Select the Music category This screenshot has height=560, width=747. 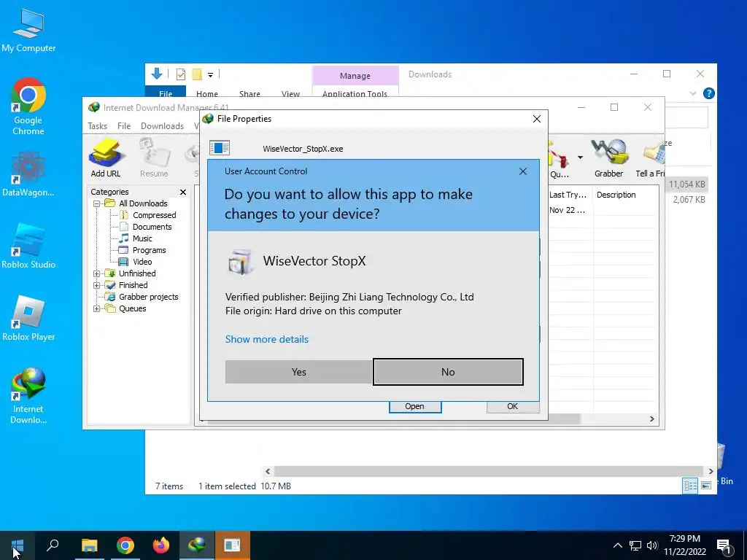(x=142, y=238)
